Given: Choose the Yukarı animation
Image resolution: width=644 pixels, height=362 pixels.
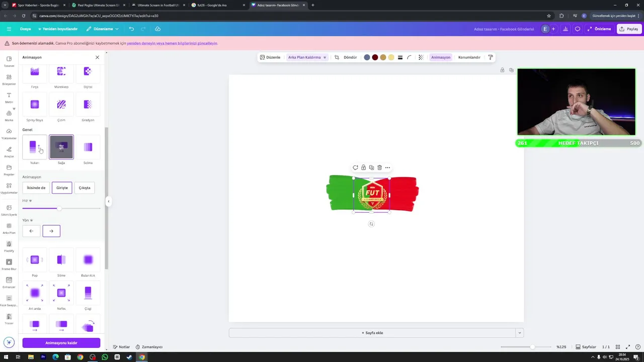Looking at the screenshot, I should pos(35,147).
